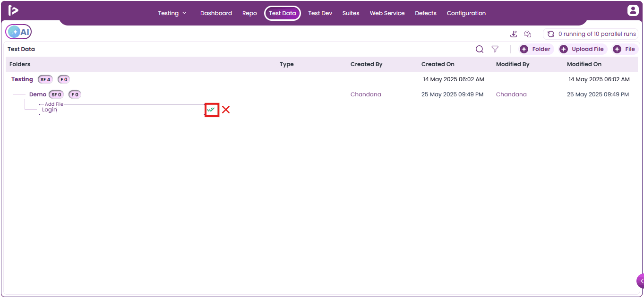Viewport: 644px width, 298px height.
Task: Click the Created On column header
Action: pos(438,64)
